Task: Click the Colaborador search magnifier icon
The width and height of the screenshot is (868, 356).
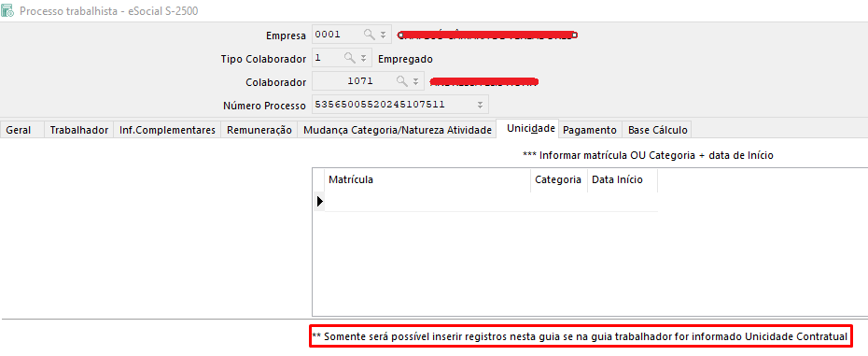Action: tap(402, 81)
